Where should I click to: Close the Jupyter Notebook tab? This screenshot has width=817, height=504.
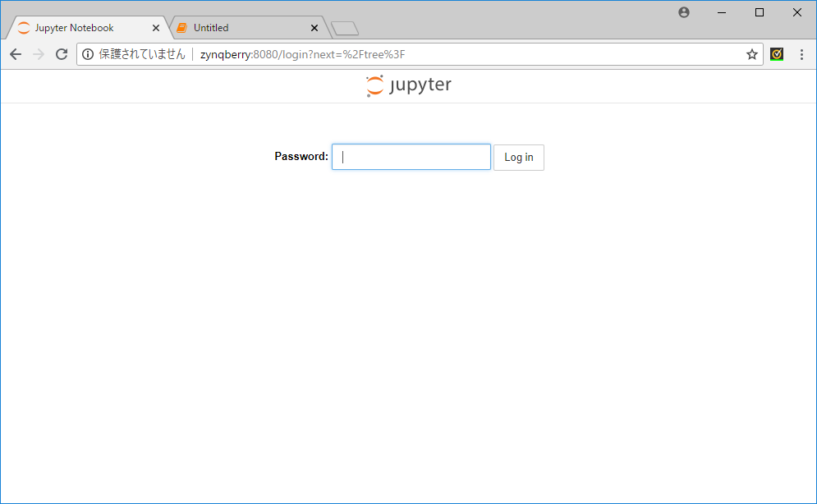156,28
